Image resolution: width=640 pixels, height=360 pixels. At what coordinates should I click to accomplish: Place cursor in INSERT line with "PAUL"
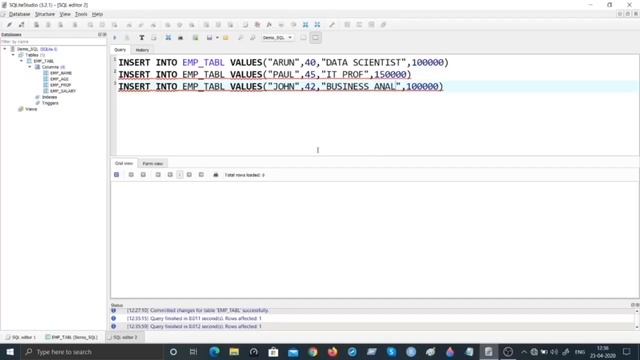[264, 75]
